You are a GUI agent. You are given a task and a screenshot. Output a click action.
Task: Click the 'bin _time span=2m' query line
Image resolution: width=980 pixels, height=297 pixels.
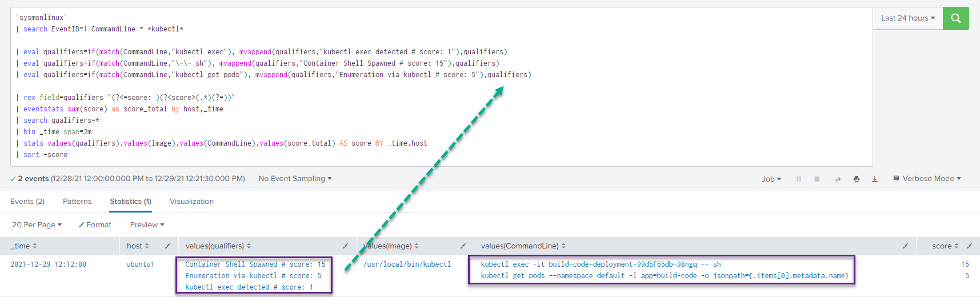coord(54,132)
